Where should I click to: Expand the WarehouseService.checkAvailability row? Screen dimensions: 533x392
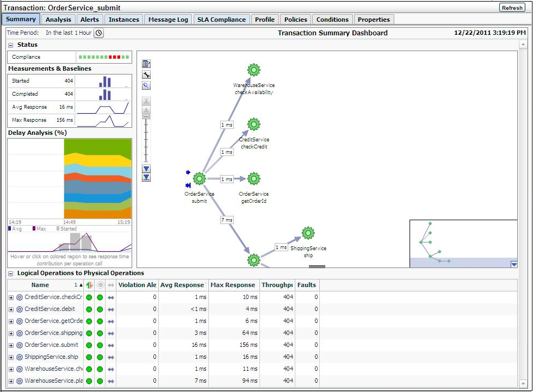point(11,369)
